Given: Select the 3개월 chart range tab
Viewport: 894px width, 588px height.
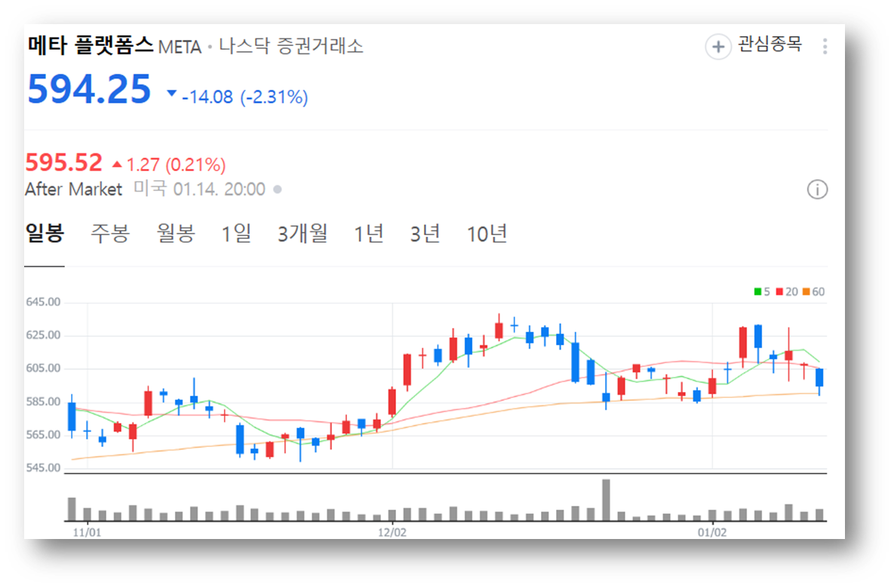Looking at the screenshot, I should (x=303, y=233).
